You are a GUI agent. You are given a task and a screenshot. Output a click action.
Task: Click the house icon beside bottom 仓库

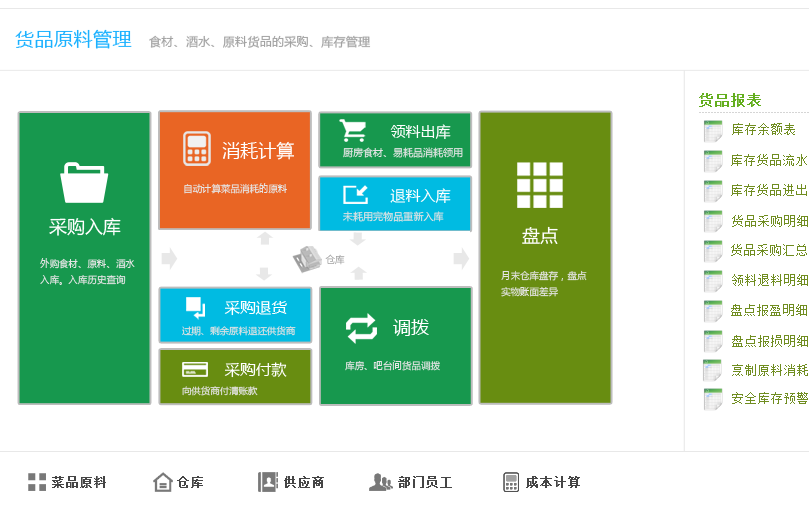tap(163, 482)
